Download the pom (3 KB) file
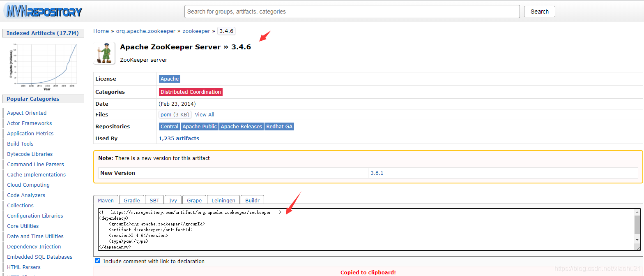644x276 pixels. coord(175,114)
